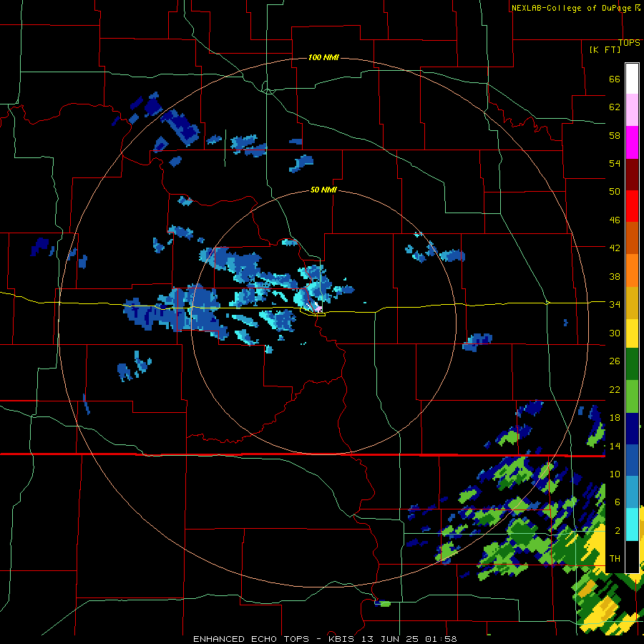Click the dark green 26 kft swatch
644x644 pixels.
point(632,364)
